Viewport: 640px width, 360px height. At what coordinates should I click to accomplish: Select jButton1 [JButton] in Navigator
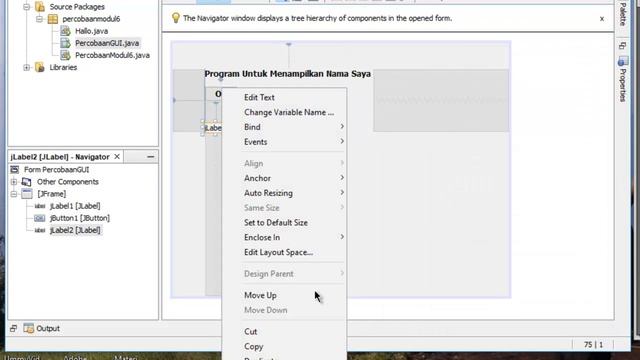click(x=80, y=218)
